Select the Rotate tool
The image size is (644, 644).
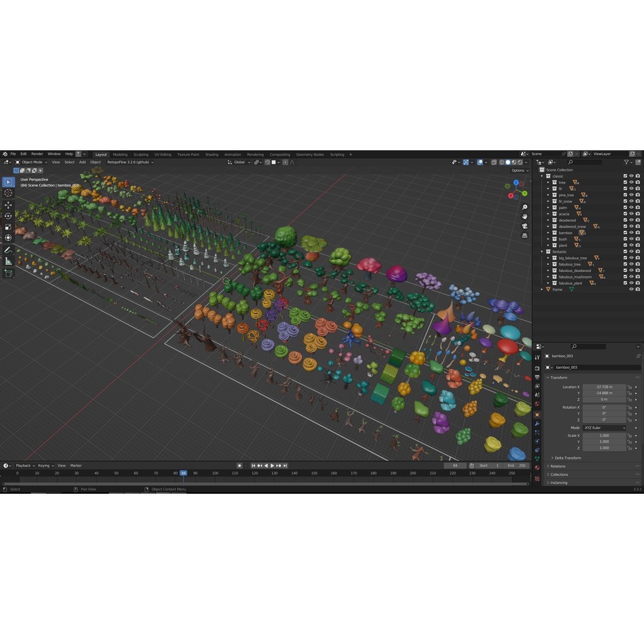(8, 216)
